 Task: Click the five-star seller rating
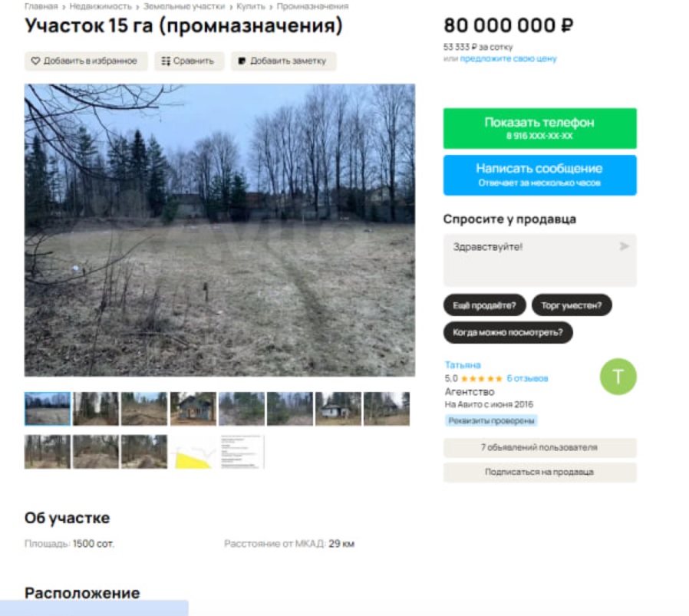click(x=481, y=378)
